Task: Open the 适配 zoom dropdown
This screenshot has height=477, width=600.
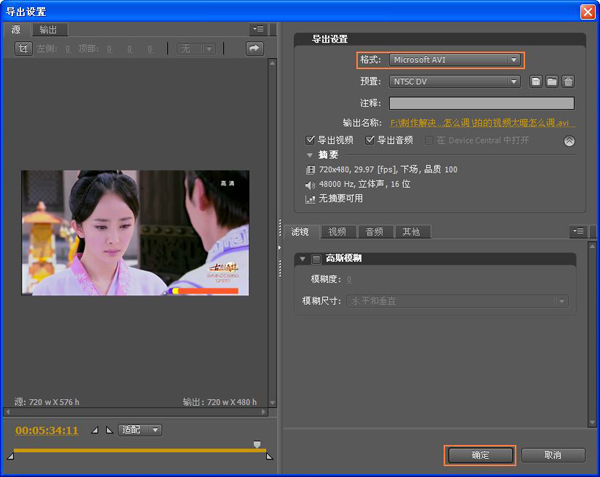Action: (140, 430)
